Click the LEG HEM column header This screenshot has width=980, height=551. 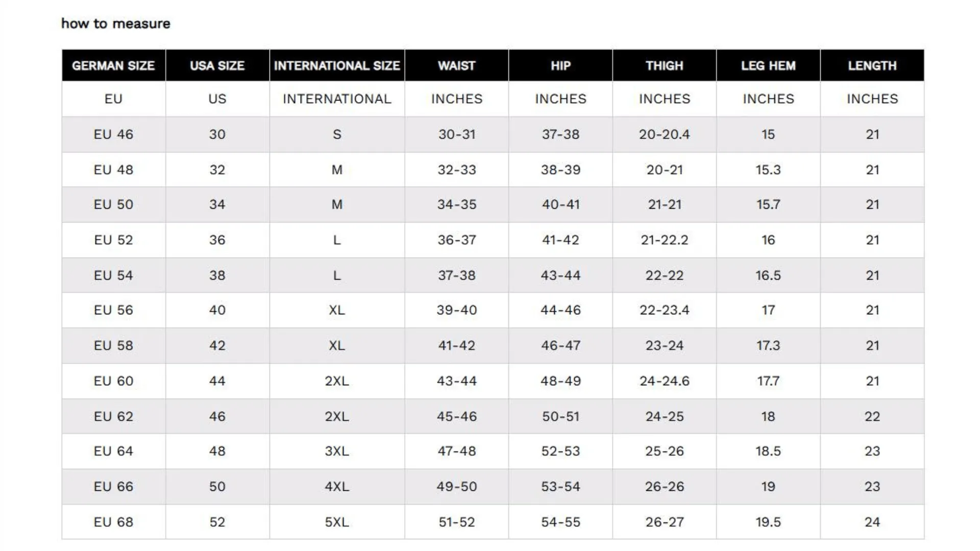click(768, 65)
